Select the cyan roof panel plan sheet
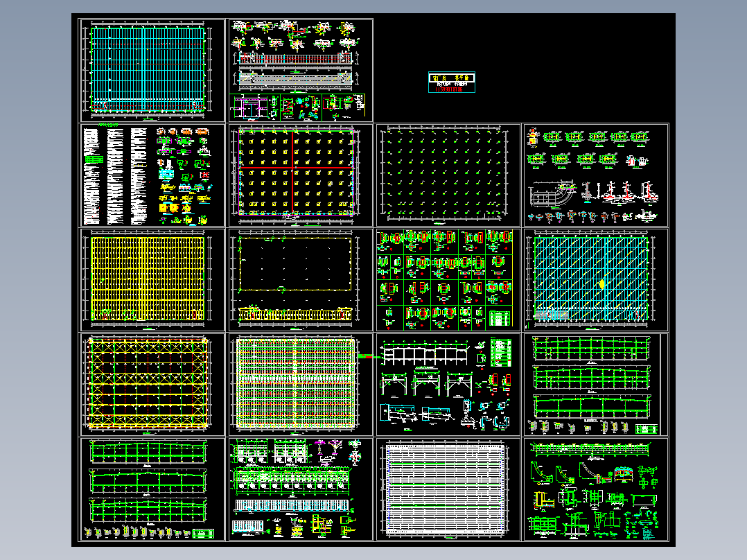This screenshot has height=560, width=747. pos(152,71)
